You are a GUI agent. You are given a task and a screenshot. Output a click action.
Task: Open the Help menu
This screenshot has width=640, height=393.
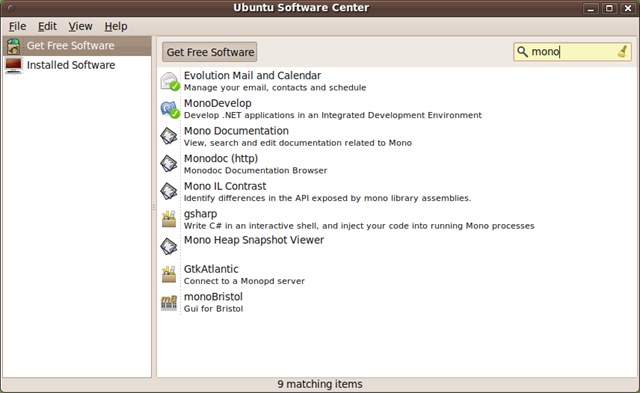point(116,27)
